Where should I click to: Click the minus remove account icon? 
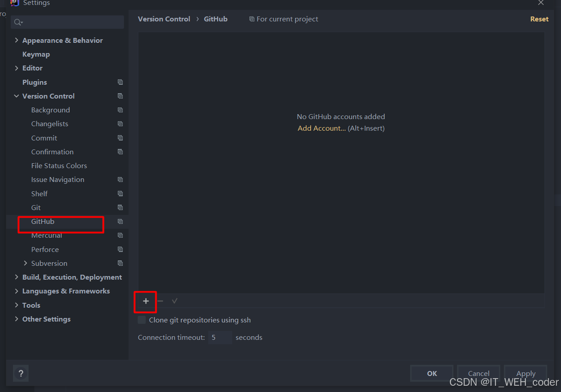pyautogui.click(x=160, y=301)
